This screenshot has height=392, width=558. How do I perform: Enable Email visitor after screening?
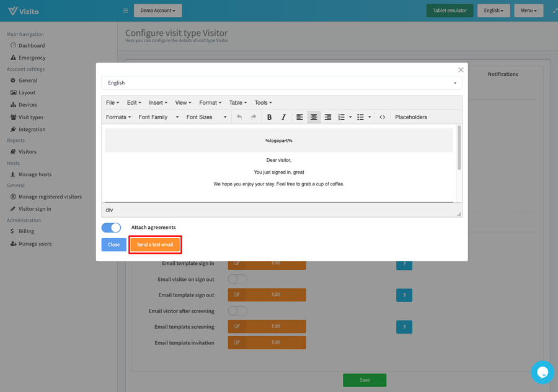pyautogui.click(x=237, y=311)
